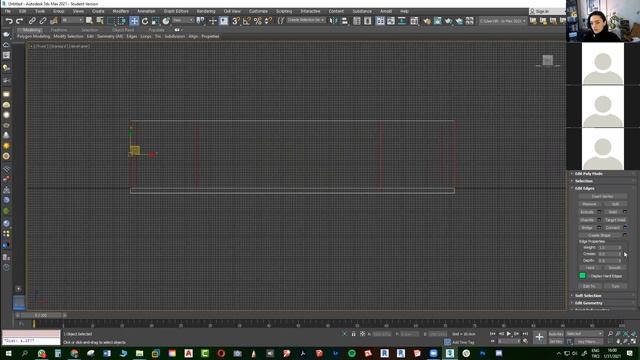The image size is (640, 360).
Task: Open the Loops ribbon panel
Action: tap(146, 36)
